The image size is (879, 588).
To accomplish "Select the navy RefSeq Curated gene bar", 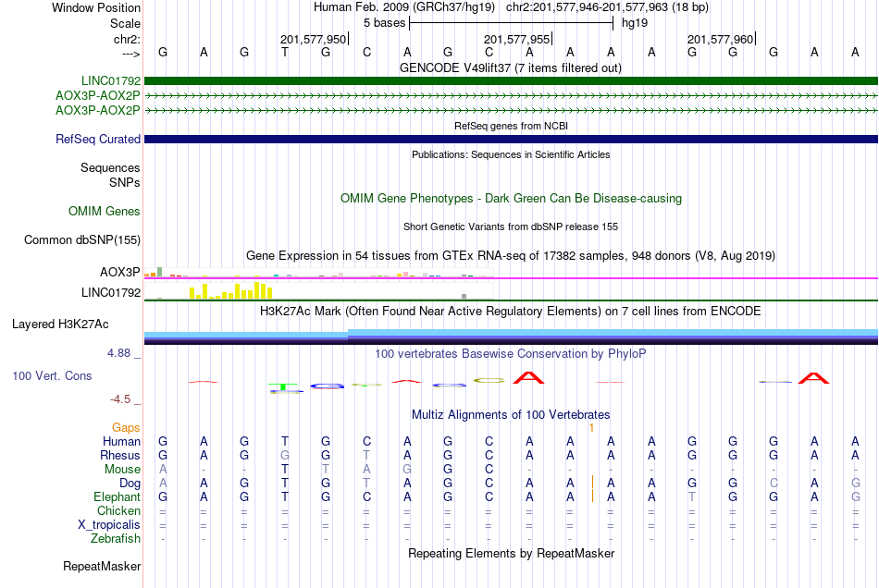I will [x=511, y=139].
